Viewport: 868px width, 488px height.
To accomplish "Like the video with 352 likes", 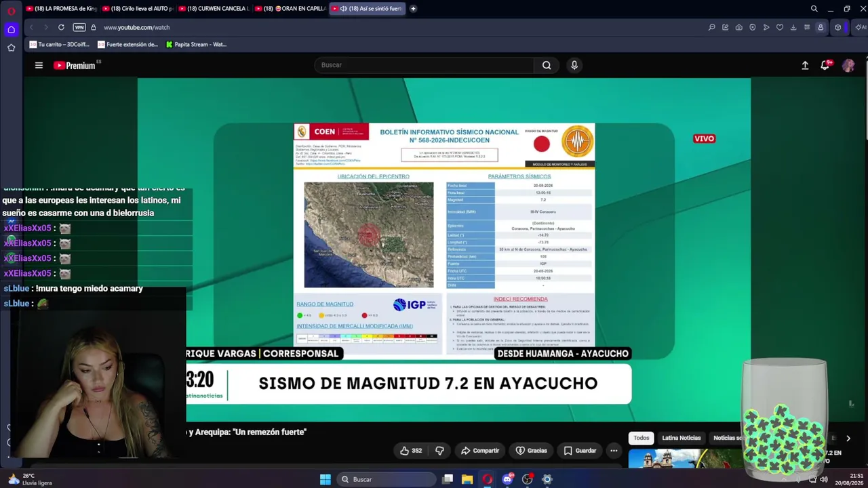I will (x=412, y=451).
